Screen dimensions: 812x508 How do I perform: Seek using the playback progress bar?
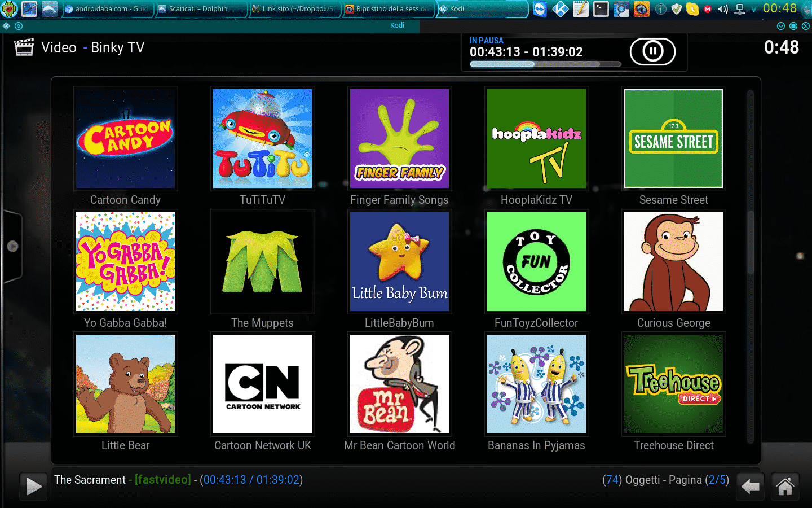coord(545,64)
